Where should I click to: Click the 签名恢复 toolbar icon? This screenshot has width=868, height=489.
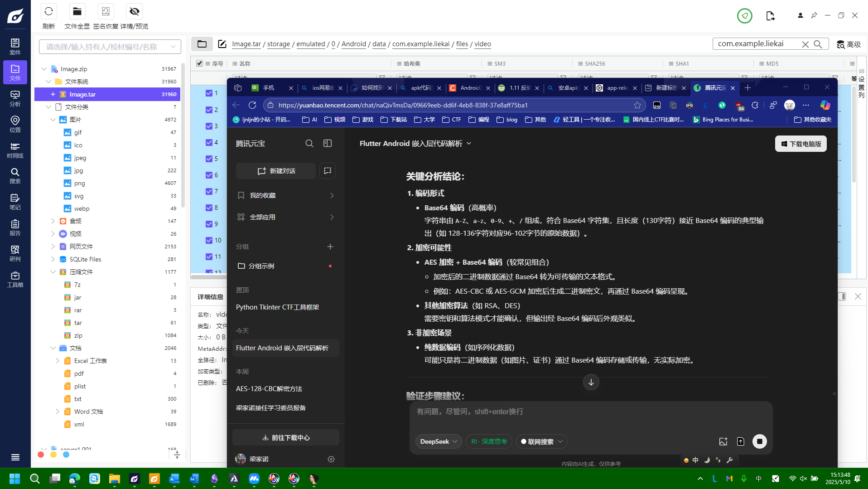pyautogui.click(x=106, y=11)
